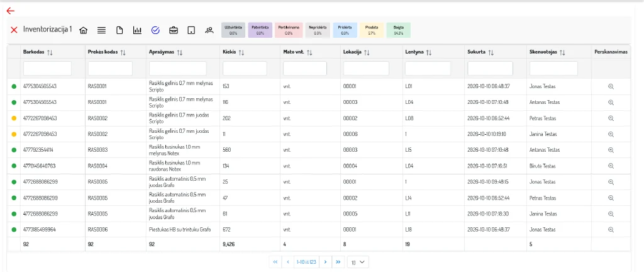The height and width of the screenshot is (272, 644).
Task: Focus the Mato vnt. filter input
Action: [x=305, y=68]
